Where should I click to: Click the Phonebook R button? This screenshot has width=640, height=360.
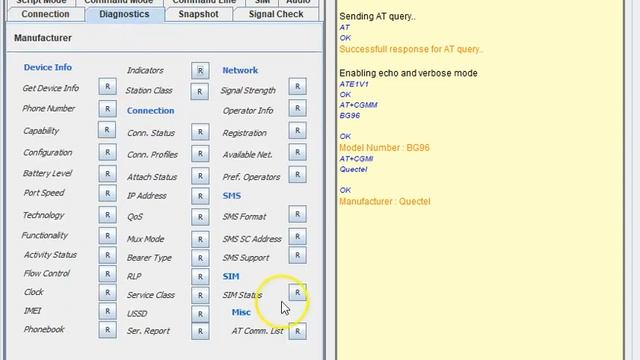point(107,330)
